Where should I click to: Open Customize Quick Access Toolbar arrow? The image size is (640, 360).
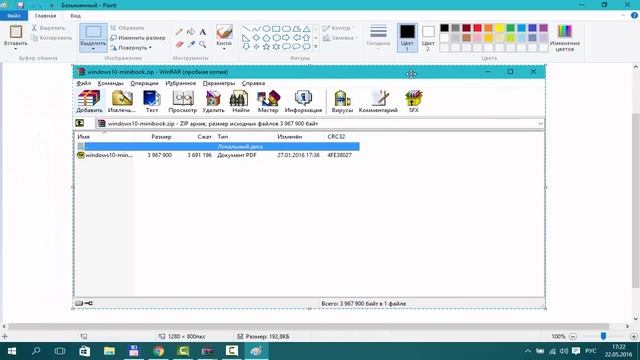52,5
